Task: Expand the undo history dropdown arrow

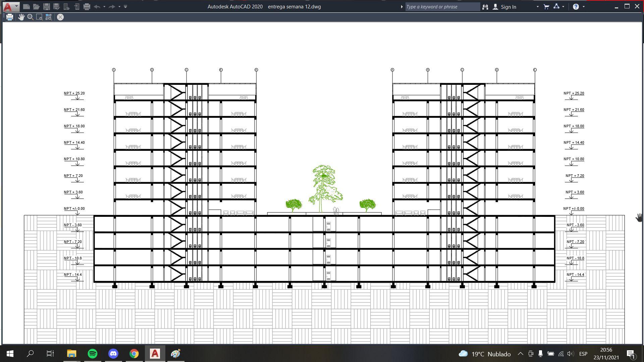Action: pyautogui.click(x=104, y=7)
